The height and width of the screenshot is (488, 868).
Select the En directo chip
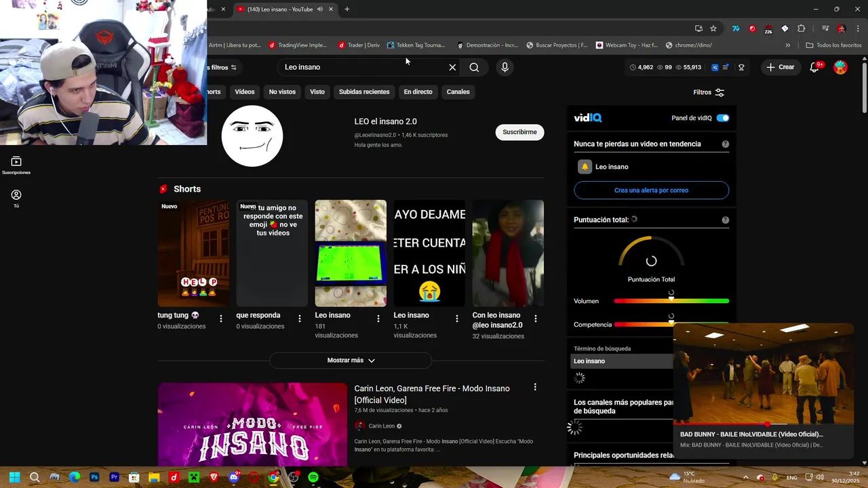[x=418, y=92]
